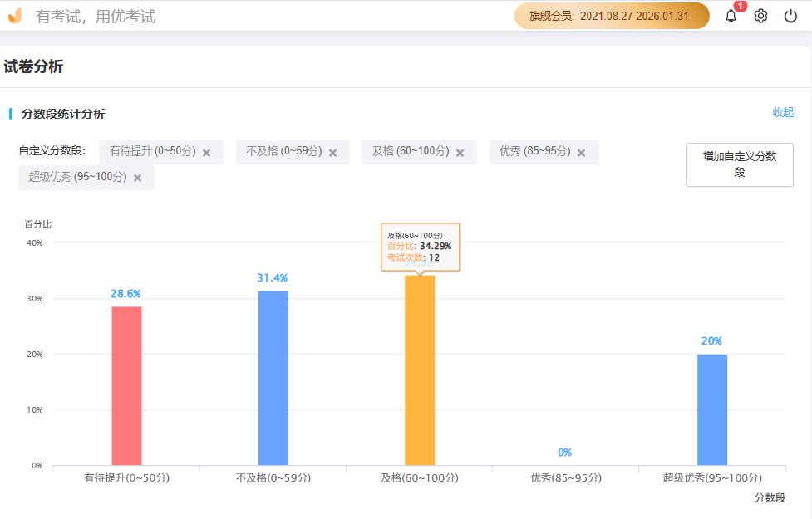Select the red 有待提升 bar
Image resolution: width=812 pixels, height=519 pixels.
pyautogui.click(x=126, y=385)
